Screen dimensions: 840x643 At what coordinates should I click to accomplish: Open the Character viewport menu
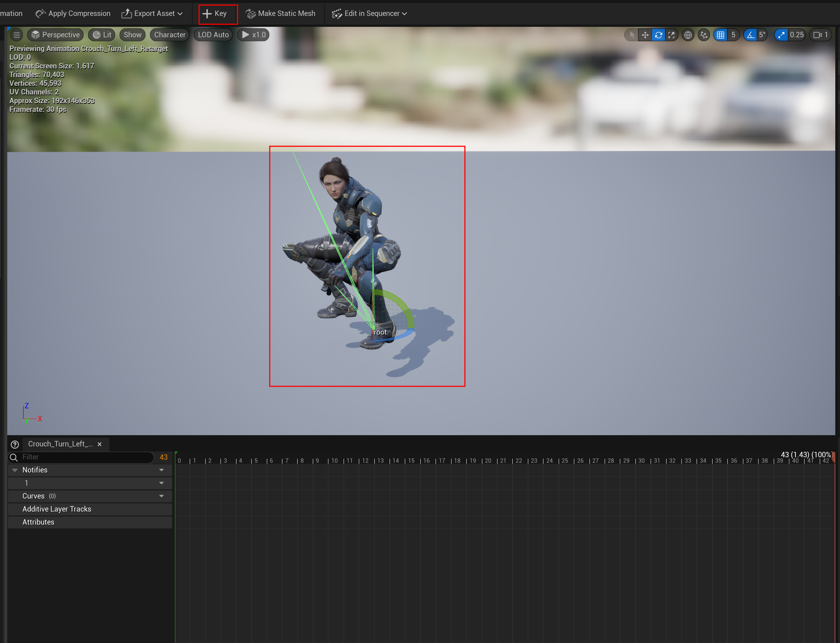(169, 35)
